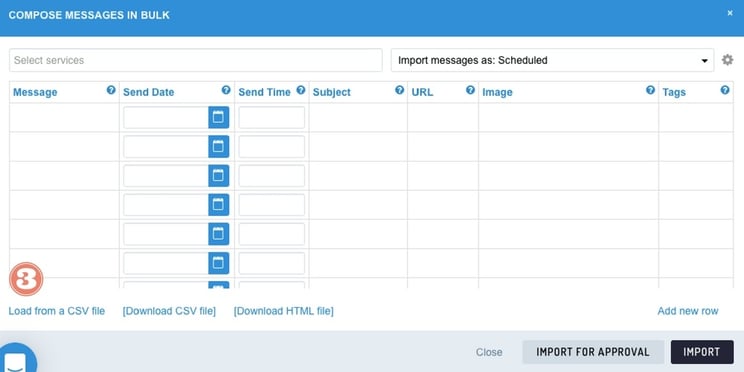The height and width of the screenshot is (372, 744).
Task: Click the second row Send Date input
Action: point(166,147)
